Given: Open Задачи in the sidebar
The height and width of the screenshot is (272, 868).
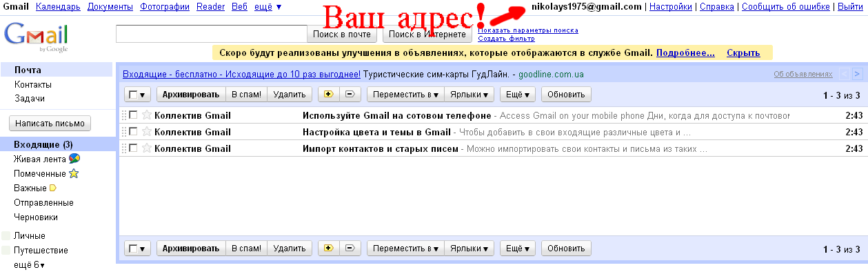Looking at the screenshot, I should pyautogui.click(x=30, y=98).
